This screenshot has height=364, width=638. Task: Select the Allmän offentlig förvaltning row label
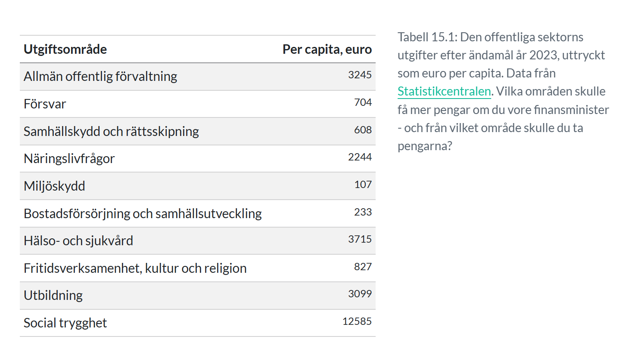click(x=100, y=77)
